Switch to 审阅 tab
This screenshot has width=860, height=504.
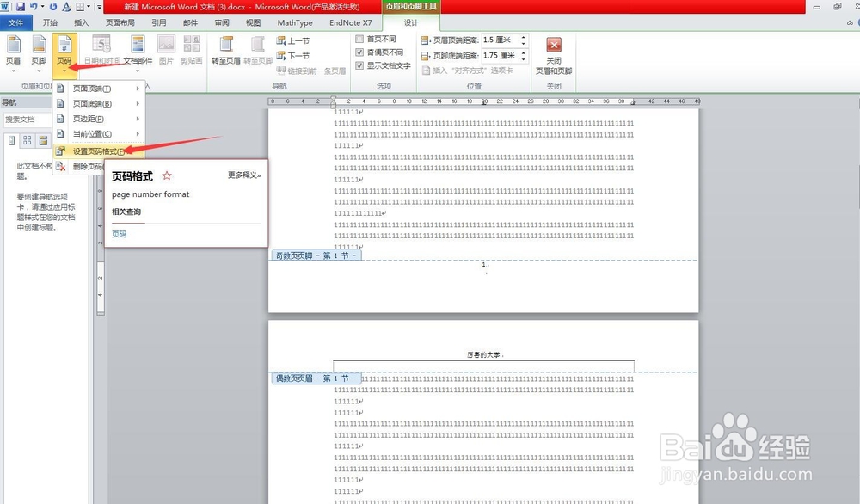(x=222, y=22)
